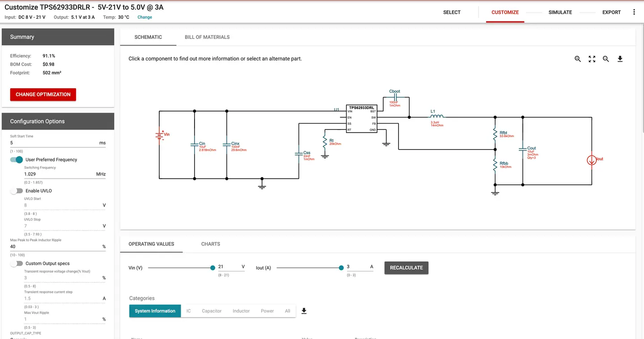The width and height of the screenshot is (644, 339).
Task: Filter operating values by Inductor category
Action: 241,311
